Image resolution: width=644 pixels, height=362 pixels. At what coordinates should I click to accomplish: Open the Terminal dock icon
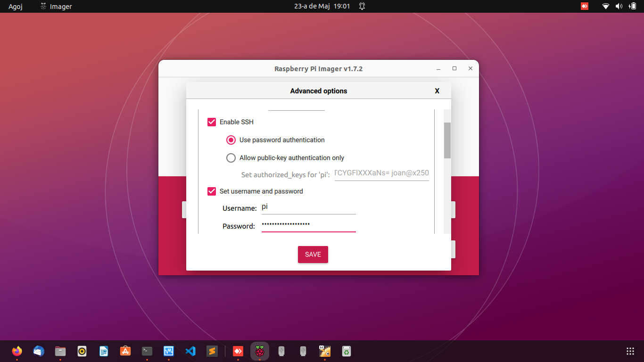(147, 351)
